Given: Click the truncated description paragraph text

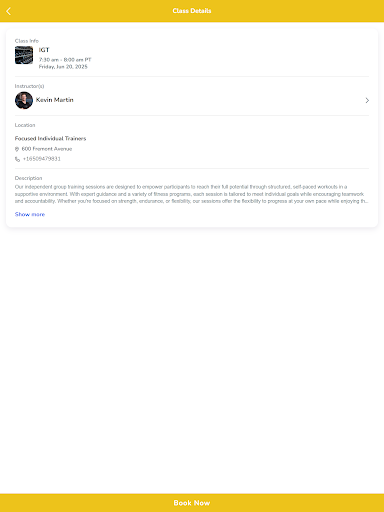Looking at the screenshot, I should 191,194.
